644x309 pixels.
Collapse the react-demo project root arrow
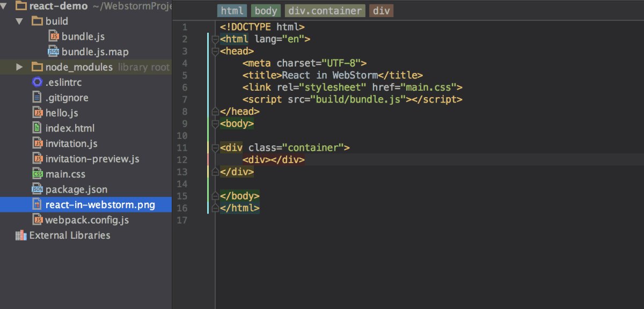[5, 6]
